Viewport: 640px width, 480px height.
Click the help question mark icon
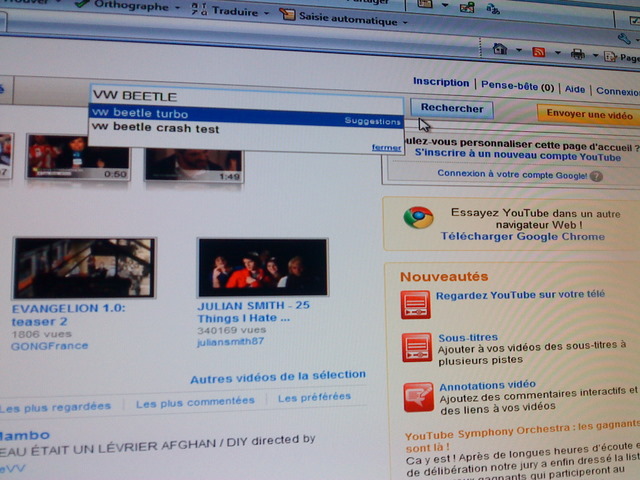[596, 176]
